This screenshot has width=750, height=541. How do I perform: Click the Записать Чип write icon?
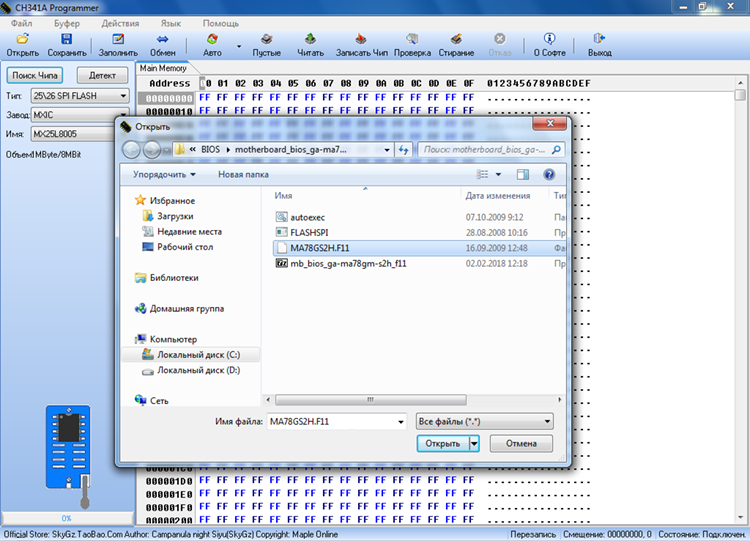point(361,39)
